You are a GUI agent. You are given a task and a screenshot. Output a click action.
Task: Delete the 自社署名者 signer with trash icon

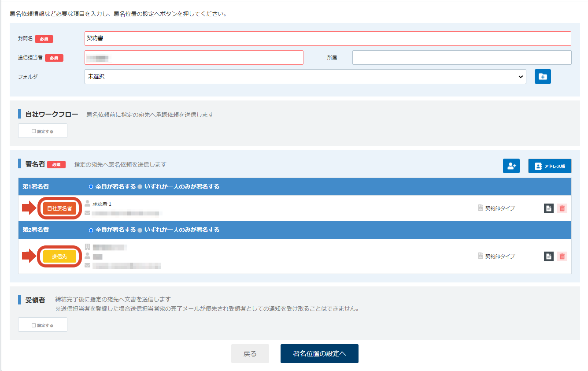pyautogui.click(x=562, y=208)
